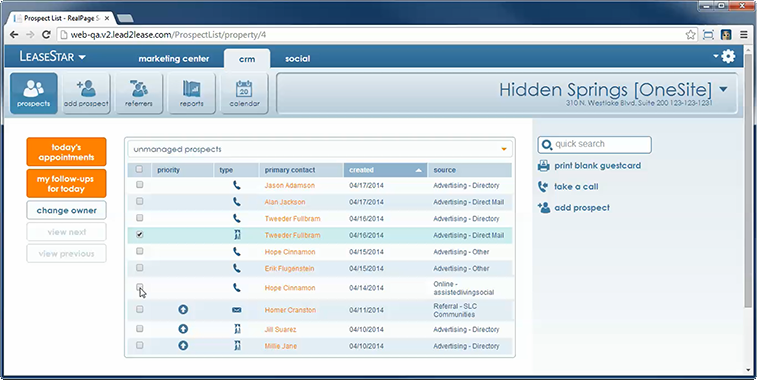Screen dimensions: 757x380
Task: Click the priority arrow icon for Millie Jane
Action: pos(183,346)
